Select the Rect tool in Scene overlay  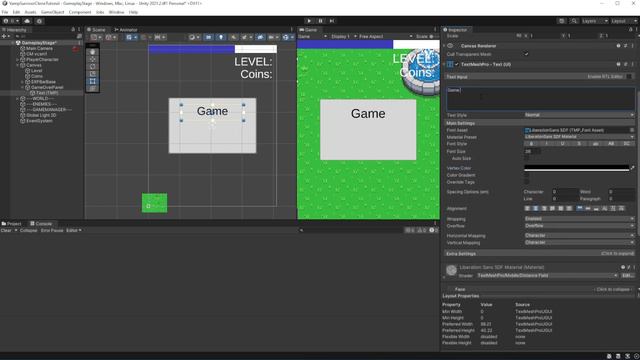point(93,81)
